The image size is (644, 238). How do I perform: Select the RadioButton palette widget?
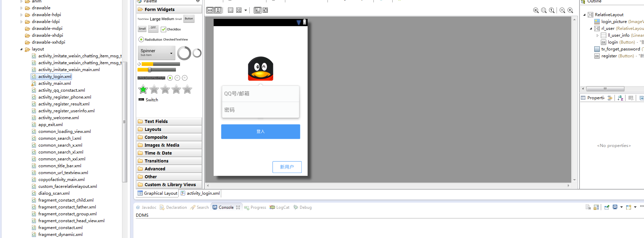(150, 39)
